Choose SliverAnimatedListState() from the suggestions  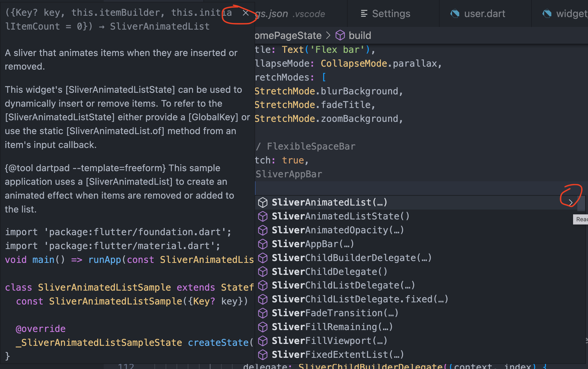[x=420, y=216]
